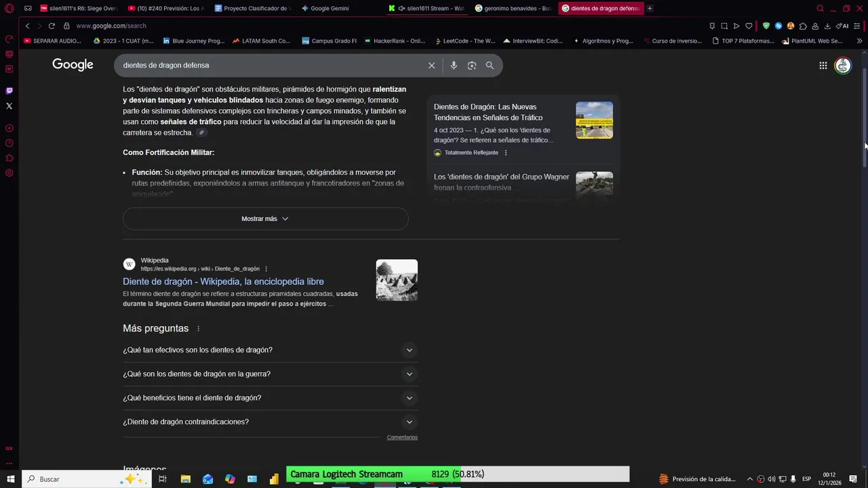
Task: Open extensions cube icon in sidebar
Action: [9, 158]
